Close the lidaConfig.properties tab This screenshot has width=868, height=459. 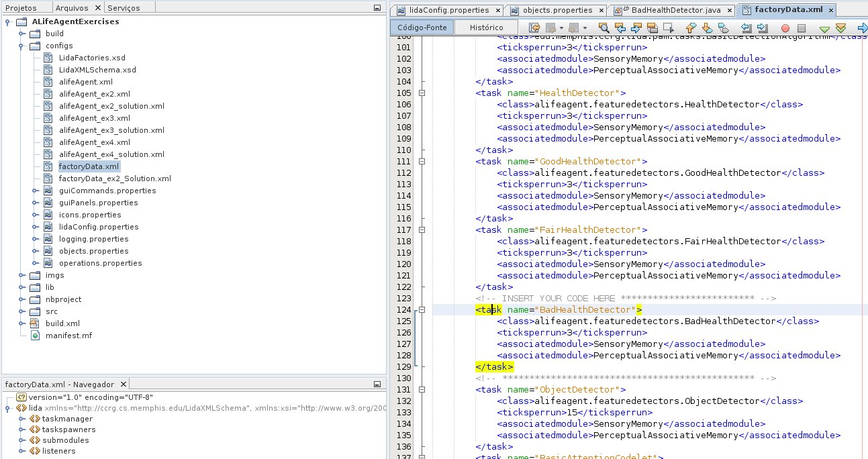click(495, 11)
